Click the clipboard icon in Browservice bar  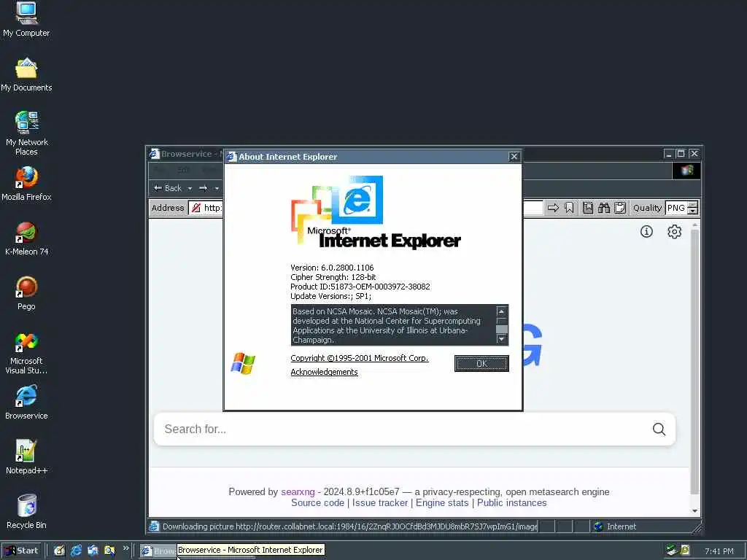pyautogui.click(x=620, y=208)
